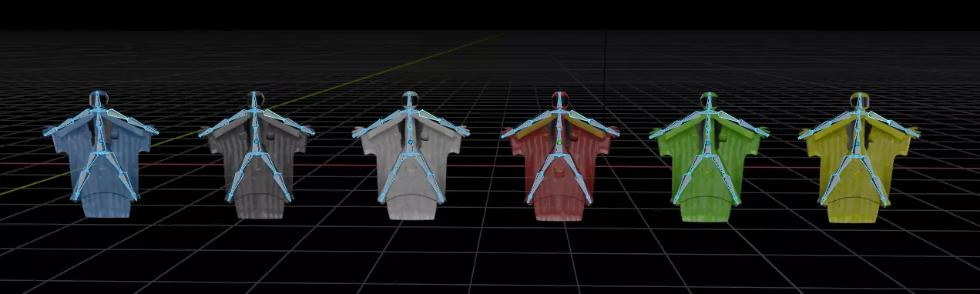Select the red rigged character model

560,156
